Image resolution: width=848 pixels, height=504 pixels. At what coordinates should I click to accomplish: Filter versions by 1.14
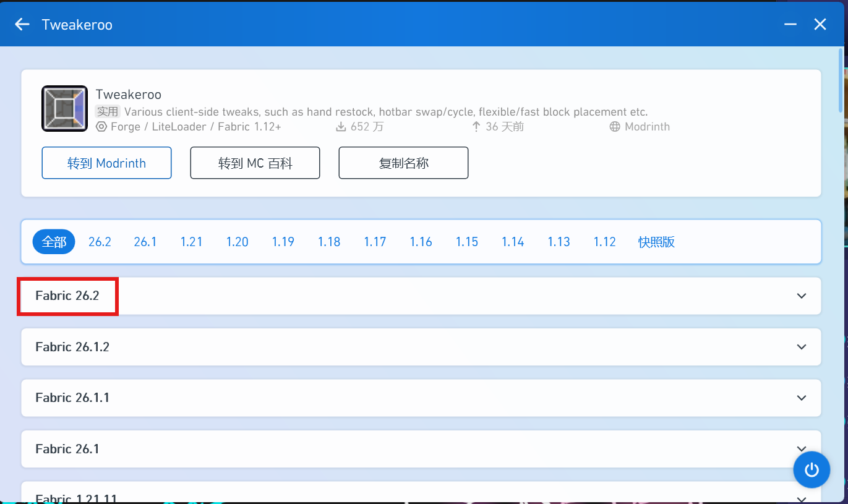tap(513, 242)
